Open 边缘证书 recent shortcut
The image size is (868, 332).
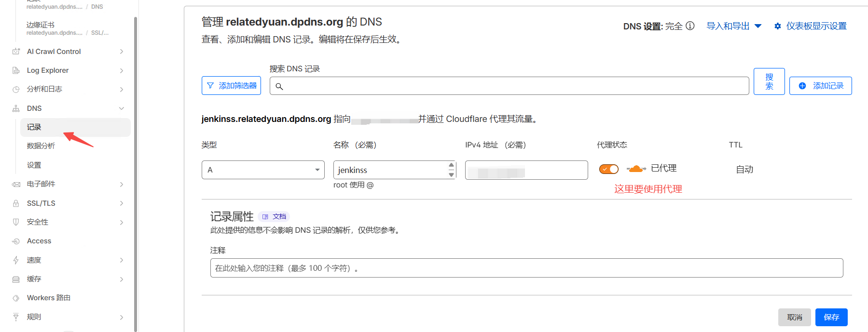pyautogui.click(x=68, y=28)
